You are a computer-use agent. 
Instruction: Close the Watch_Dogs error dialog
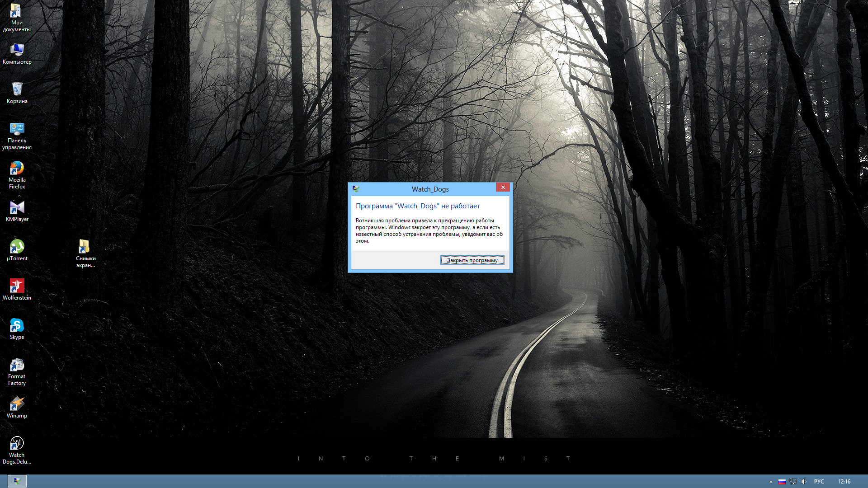point(503,187)
